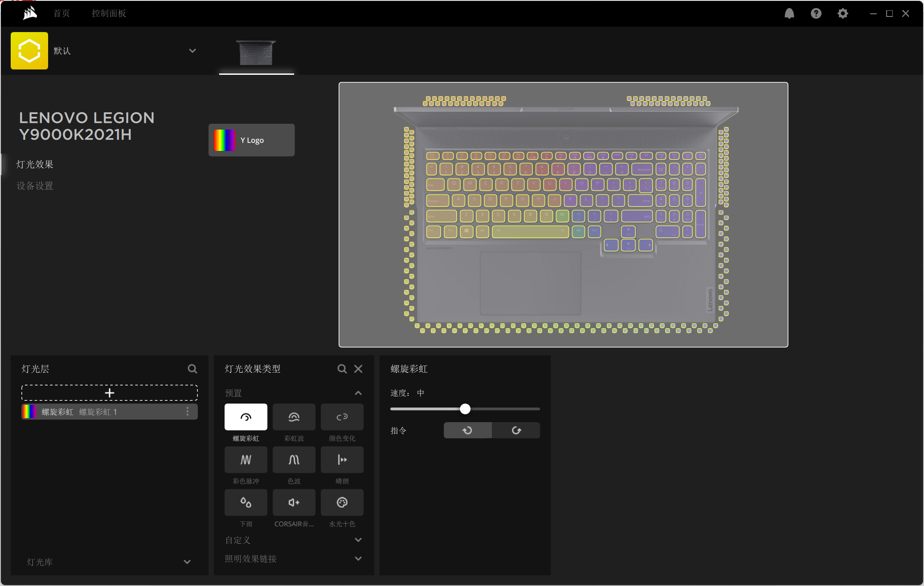The image size is (924, 586).
Task: Click the 螺旋彩虹 properties panel title
Action: point(409,369)
